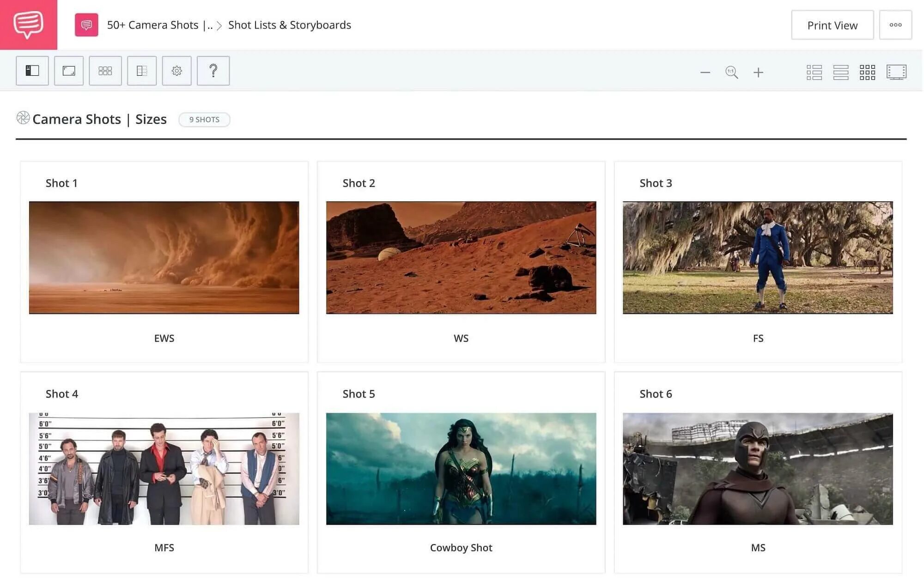Viewport: 924px width, 580px height.
Task: Open 50+ Camera Shots breadcrumb link
Action: tap(159, 25)
